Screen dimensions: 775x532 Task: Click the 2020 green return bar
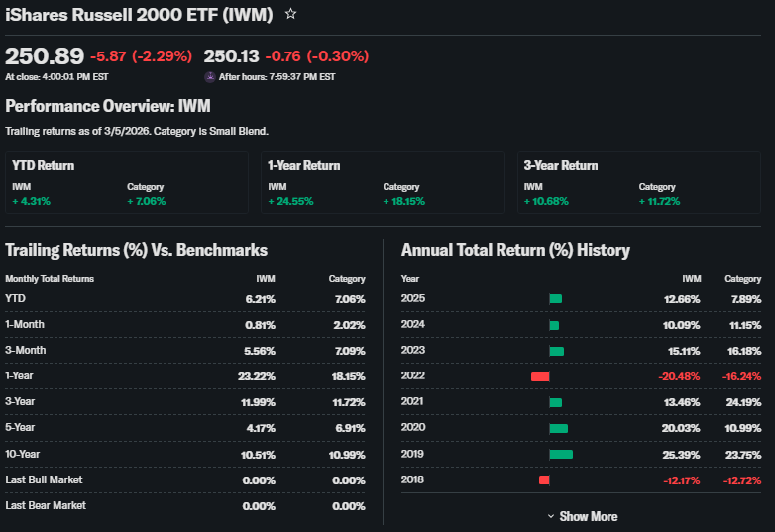[x=558, y=428]
